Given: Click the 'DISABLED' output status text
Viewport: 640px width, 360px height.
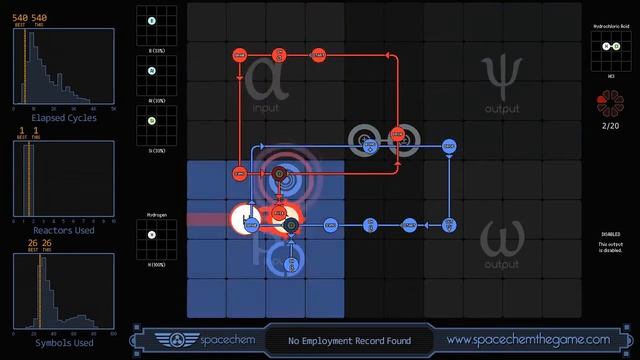Looking at the screenshot, I should pyautogui.click(x=611, y=234).
